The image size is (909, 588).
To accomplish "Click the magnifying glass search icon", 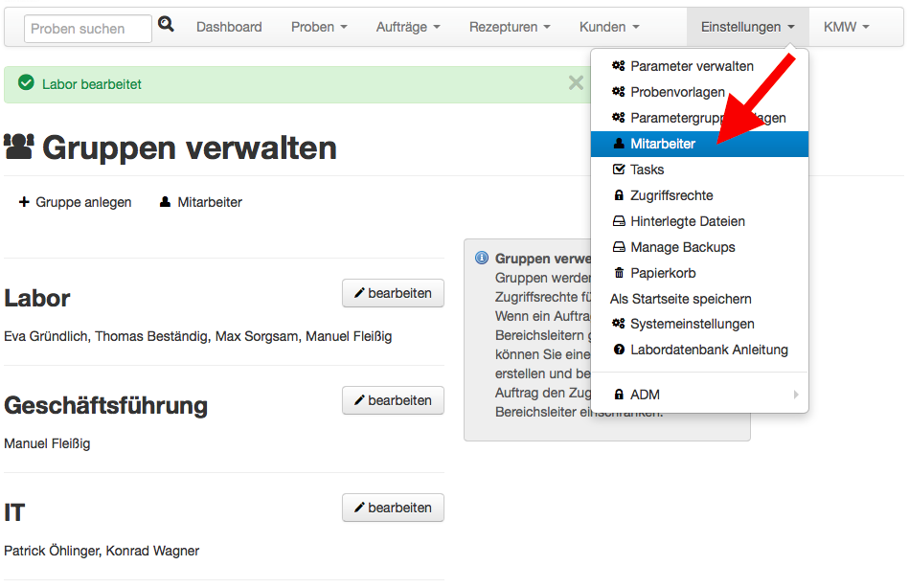I will 166,25.
